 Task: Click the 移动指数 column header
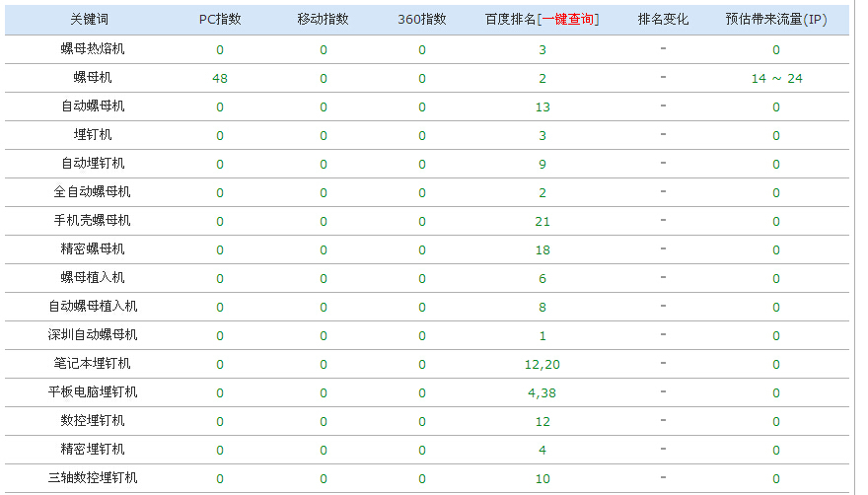click(323, 20)
